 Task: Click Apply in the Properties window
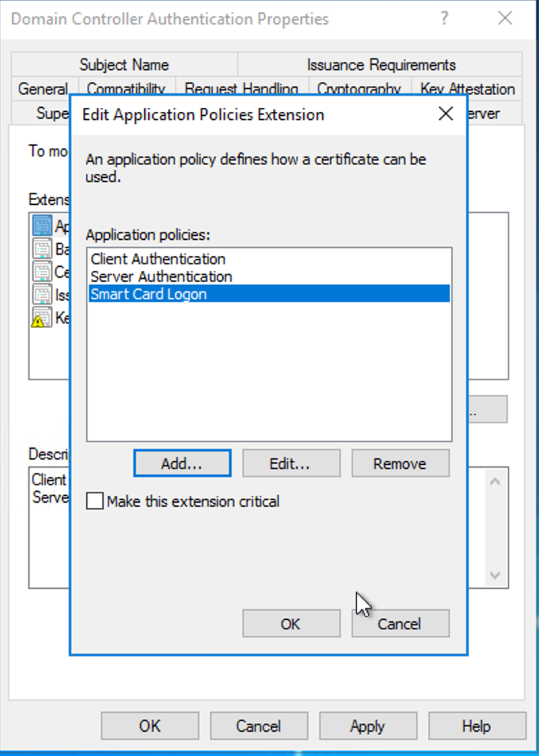point(368,726)
